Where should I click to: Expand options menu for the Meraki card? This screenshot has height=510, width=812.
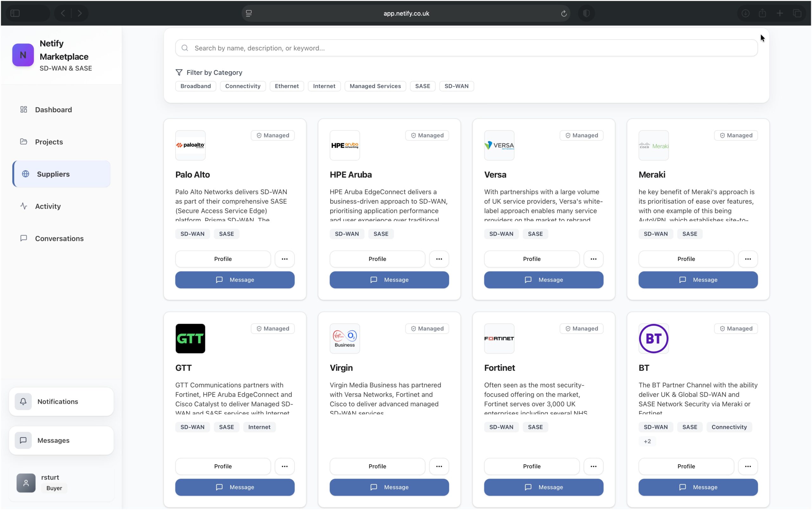click(748, 259)
